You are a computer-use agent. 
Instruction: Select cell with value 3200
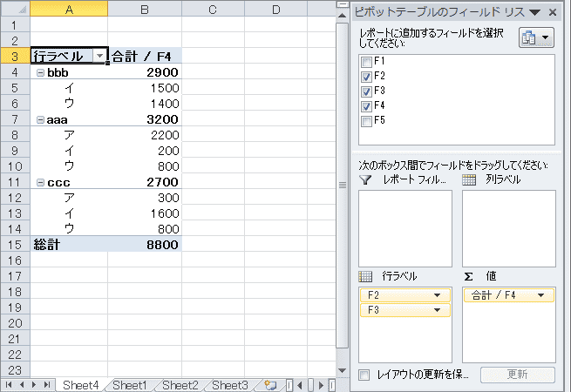click(x=145, y=119)
